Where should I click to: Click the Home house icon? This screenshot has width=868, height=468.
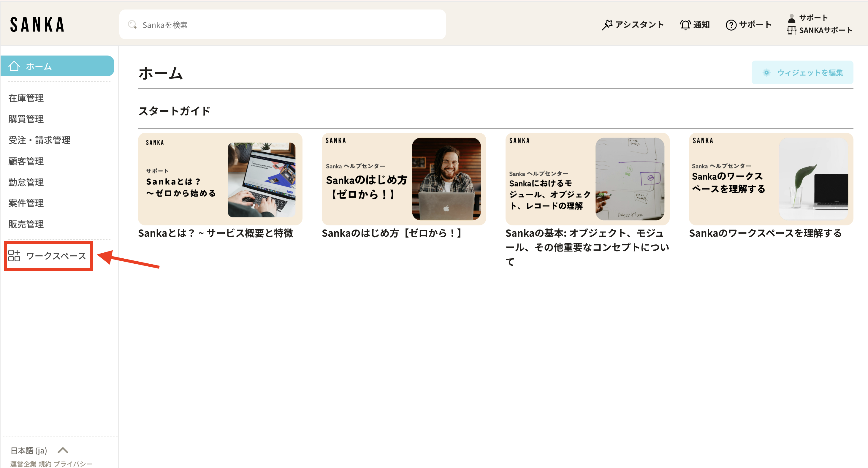point(14,66)
